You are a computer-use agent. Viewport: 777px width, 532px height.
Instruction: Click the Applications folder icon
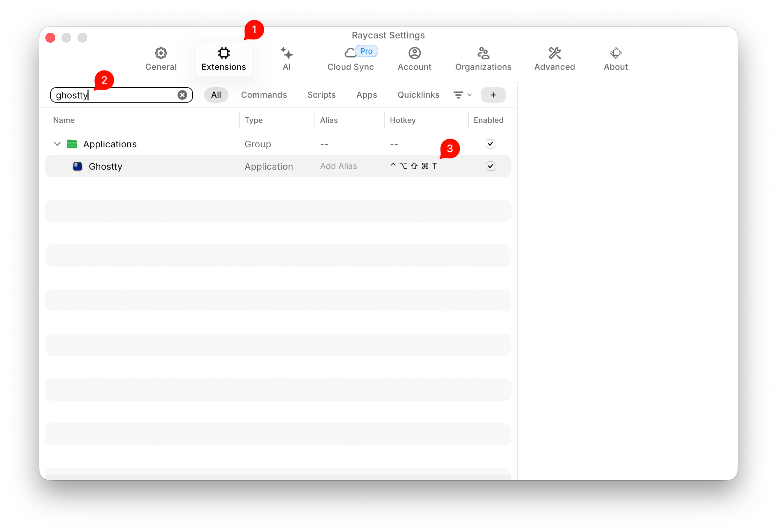click(72, 144)
